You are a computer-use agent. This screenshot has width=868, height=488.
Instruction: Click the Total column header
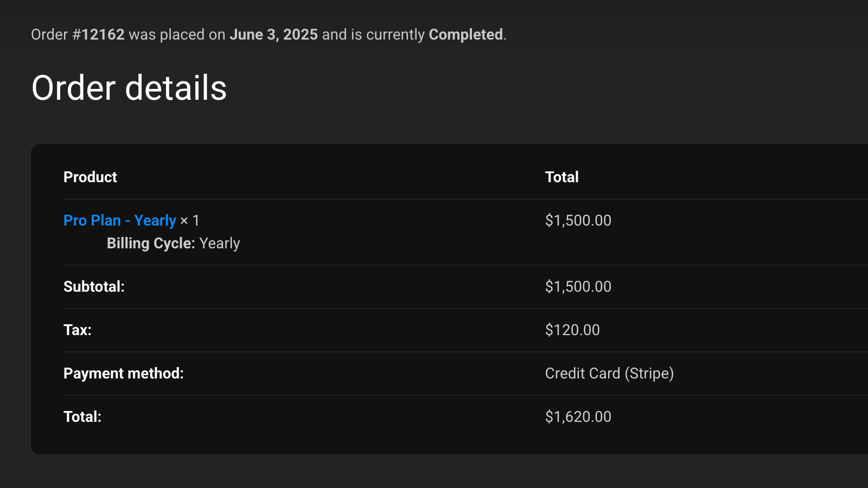tap(561, 177)
